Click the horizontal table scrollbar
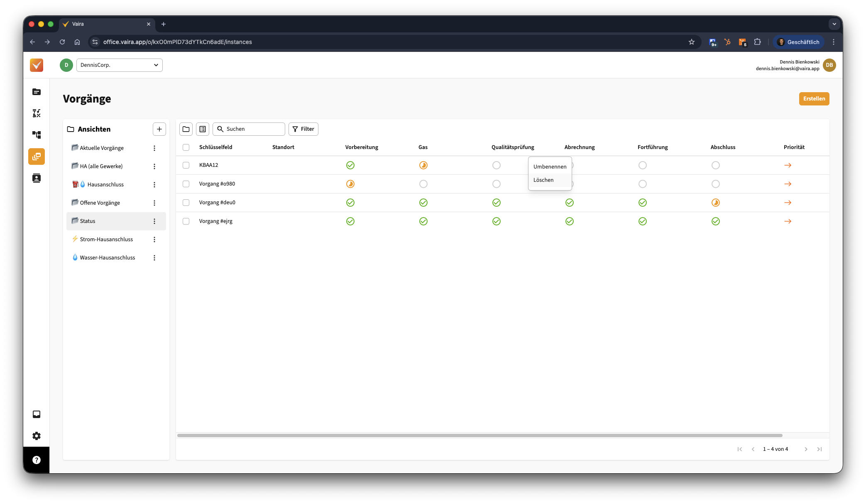The image size is (866, 504). point(479,435)
